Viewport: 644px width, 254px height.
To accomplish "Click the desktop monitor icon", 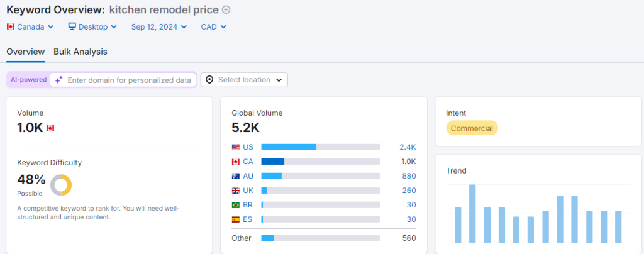I will point(72,26).
